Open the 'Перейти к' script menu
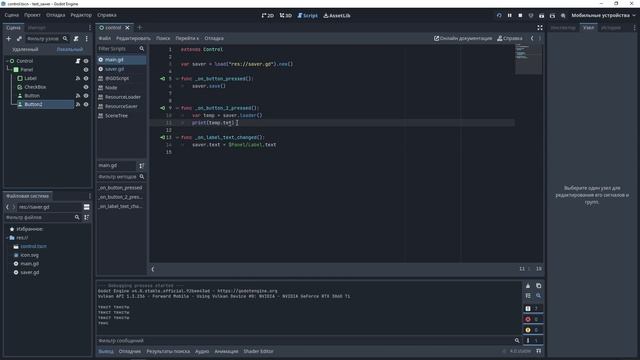This screenshot has width=640, height=360. [187, 38]
